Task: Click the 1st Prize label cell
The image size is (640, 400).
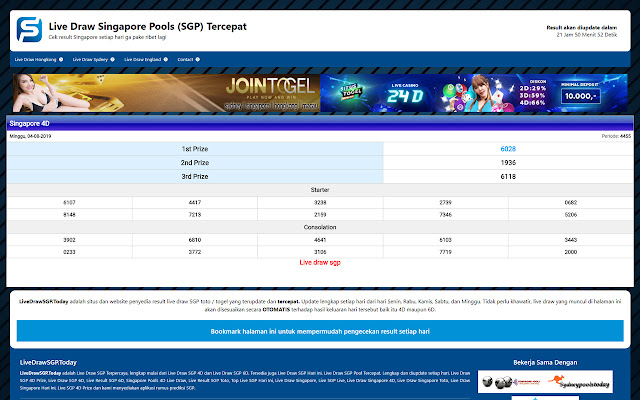Action: click(x=195, y=149)
